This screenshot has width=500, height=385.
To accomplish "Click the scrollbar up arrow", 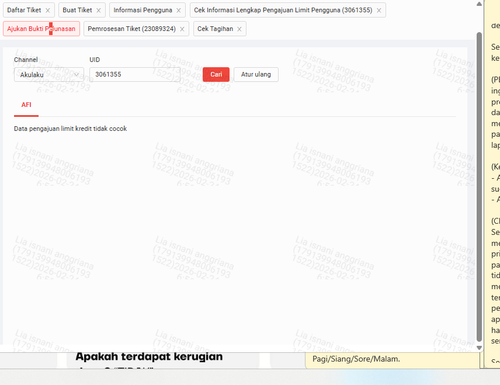I will pos(479,4).
